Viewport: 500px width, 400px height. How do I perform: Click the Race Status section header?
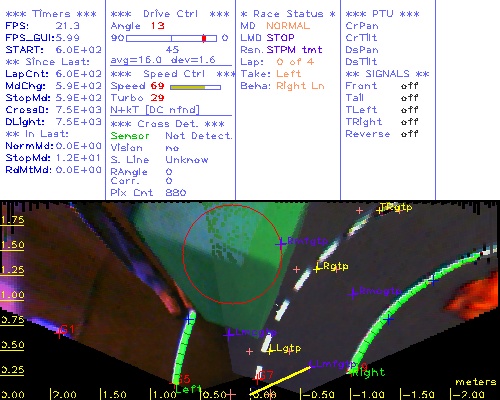pos(288,14)
